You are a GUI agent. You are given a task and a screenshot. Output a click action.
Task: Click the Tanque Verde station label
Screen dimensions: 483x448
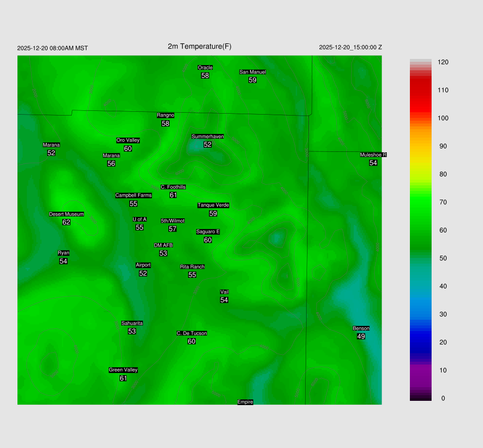(213, 205)
